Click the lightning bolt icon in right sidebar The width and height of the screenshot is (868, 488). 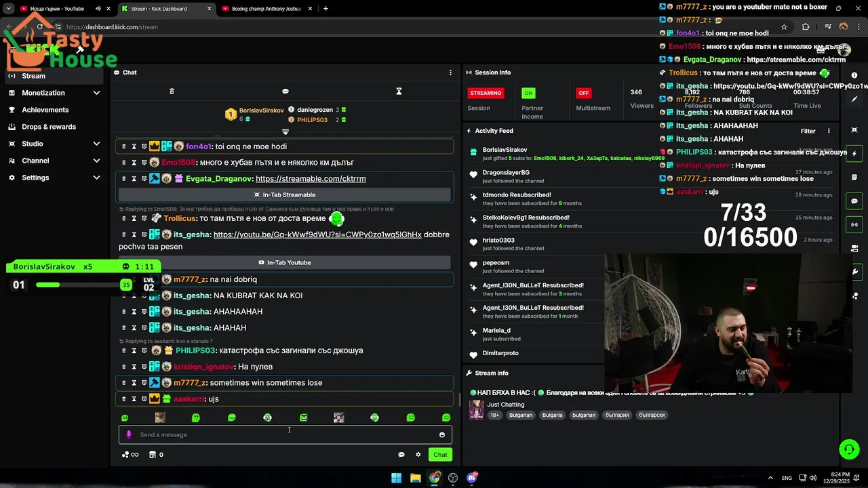854,155
